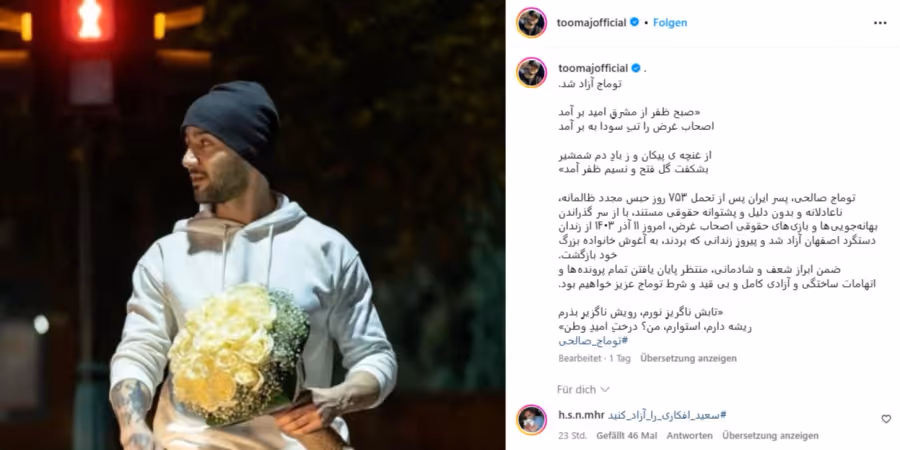The width and height of the screenshot is (900, 450).
Task: Click the post photo of man with flowers
Action: coord(253,225)
